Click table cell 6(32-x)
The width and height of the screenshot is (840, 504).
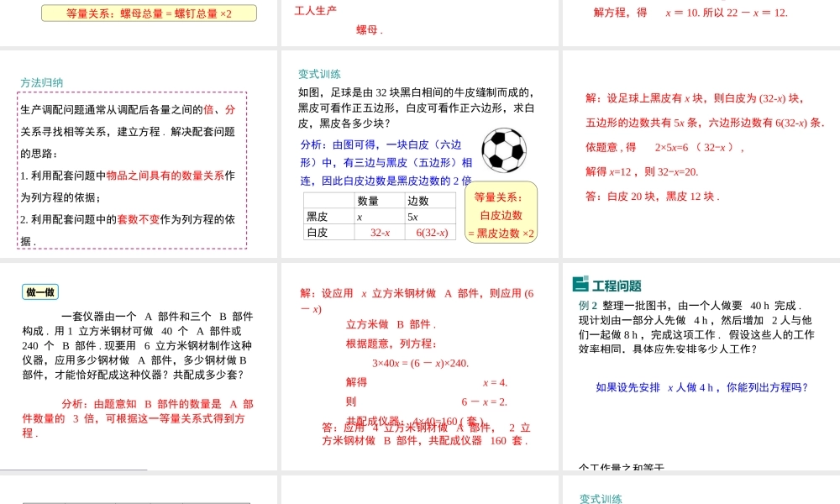coord(431,233)
